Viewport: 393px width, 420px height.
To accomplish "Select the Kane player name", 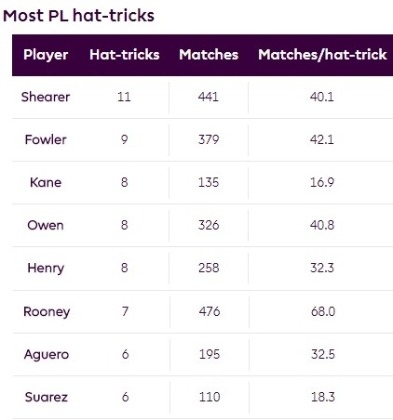I will tap(46, 182).
